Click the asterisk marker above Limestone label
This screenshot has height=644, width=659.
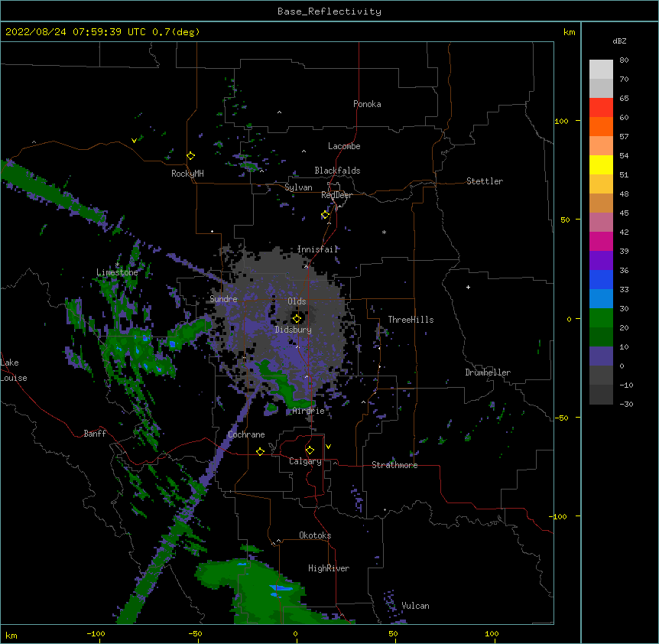point(117,265)
